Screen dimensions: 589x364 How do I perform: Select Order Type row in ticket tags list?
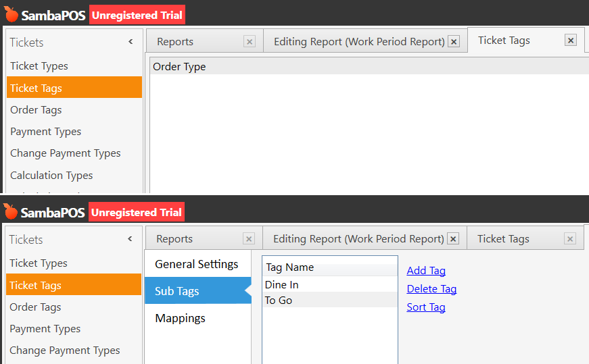369,66
